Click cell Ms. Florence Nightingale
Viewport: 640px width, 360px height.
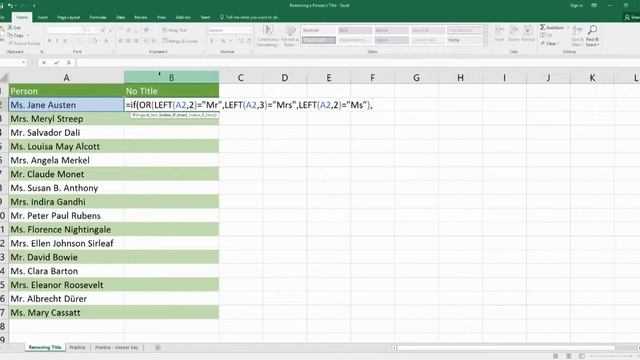66,229
